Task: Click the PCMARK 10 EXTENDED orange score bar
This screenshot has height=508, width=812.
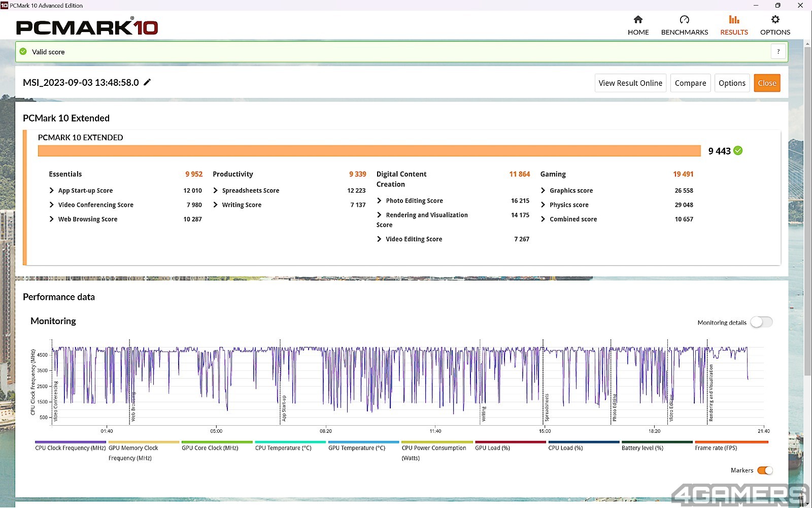Action: 369,151
